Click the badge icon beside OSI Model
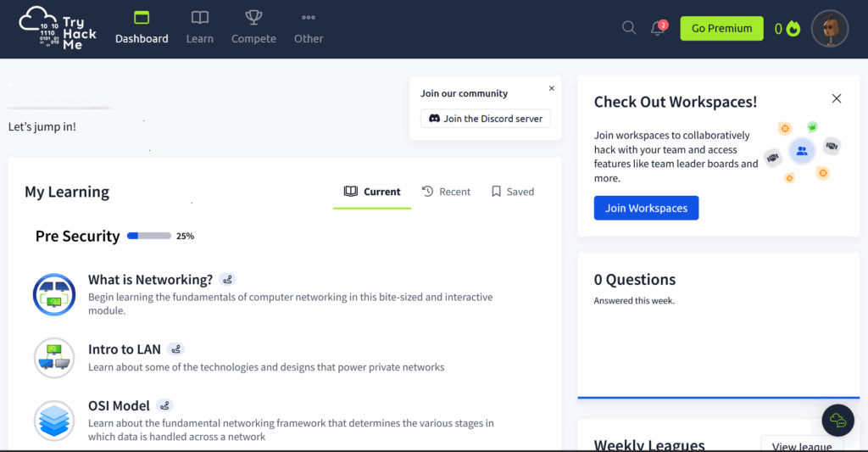Screen dimensions: 868x452 tap(164, 405)
